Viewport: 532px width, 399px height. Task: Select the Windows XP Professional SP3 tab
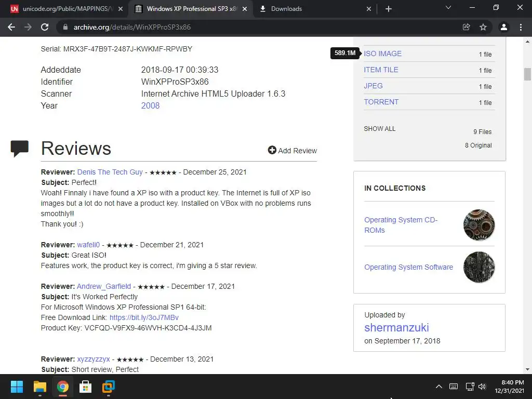click(191, 9)
